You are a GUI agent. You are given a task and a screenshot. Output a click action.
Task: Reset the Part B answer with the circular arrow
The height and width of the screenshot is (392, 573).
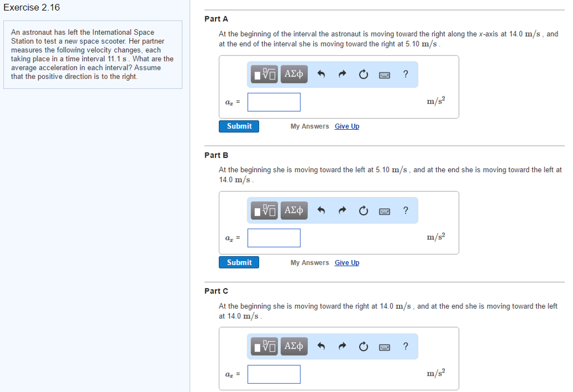click(x=364, y=211)
